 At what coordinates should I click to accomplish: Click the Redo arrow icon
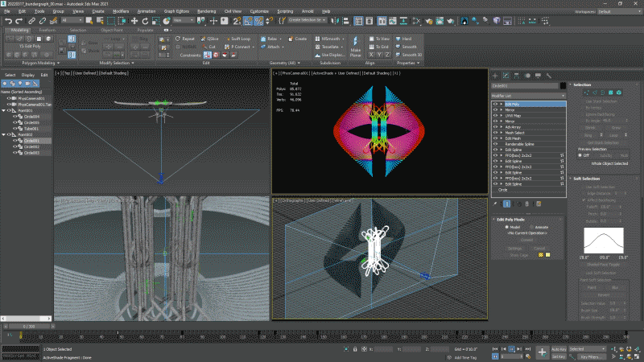pos(19,21)
